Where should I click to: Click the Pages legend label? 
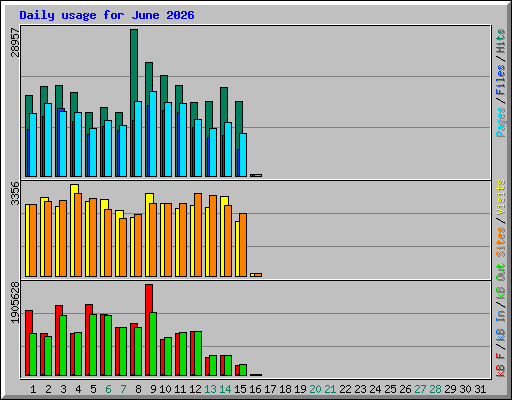[x=501, y=122]
